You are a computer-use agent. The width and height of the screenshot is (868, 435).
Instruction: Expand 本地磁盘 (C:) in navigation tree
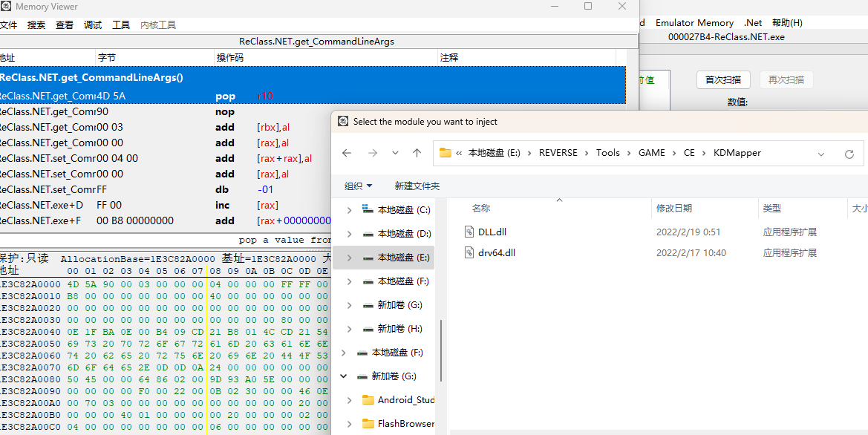point(349,210)
